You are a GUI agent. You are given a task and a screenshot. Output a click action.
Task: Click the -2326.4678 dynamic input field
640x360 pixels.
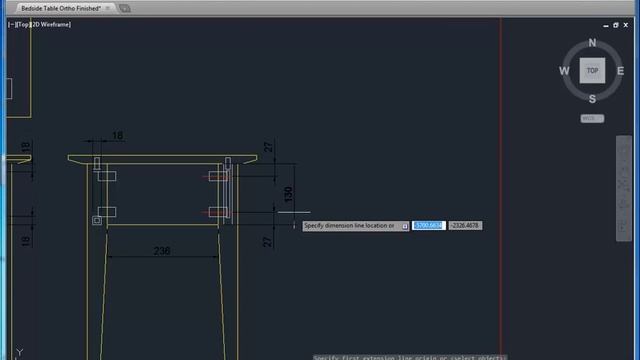point(465,225)
